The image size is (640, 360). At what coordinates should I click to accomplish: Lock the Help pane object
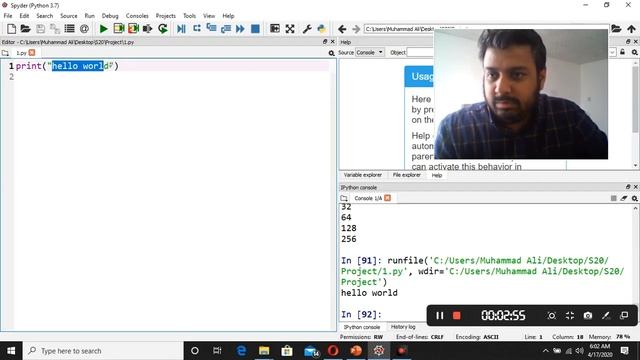(622, 52)
